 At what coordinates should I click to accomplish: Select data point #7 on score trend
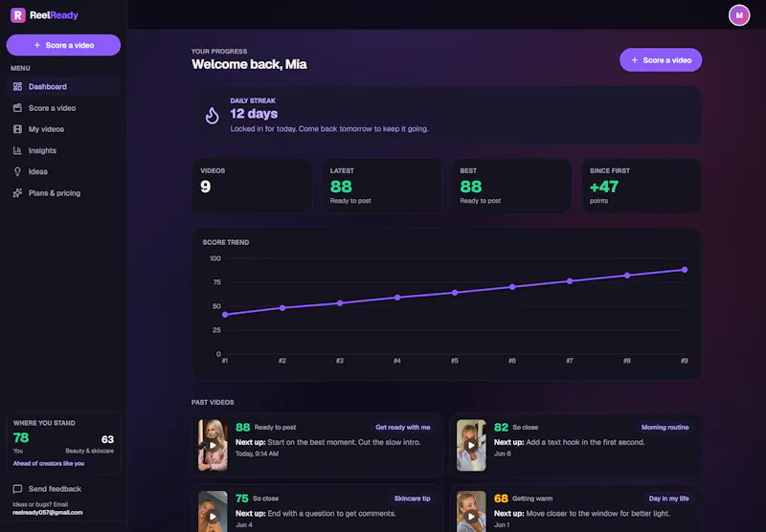click(x=570, y=281)
